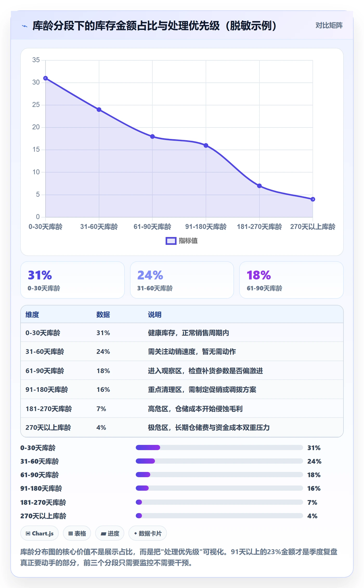Pick the chart point for 181-270天库龄
Screen dimensions: 364x588
pos(259,186)
